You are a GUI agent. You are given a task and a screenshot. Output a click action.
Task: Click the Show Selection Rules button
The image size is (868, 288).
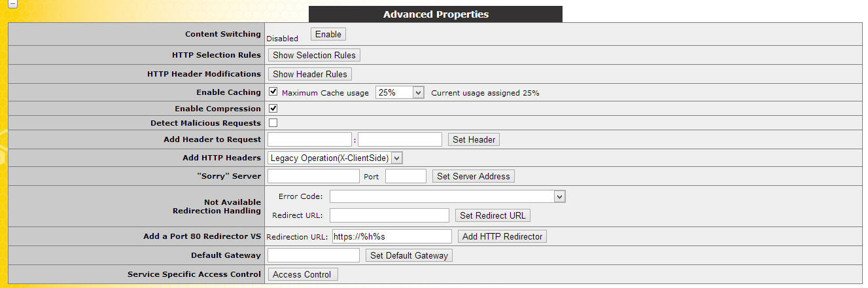pos(314,55)
